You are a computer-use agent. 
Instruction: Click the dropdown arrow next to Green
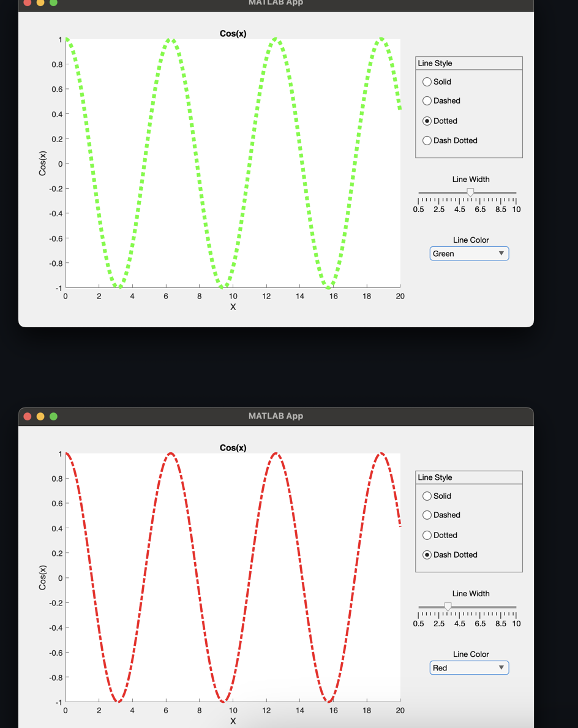click(501, 253)
